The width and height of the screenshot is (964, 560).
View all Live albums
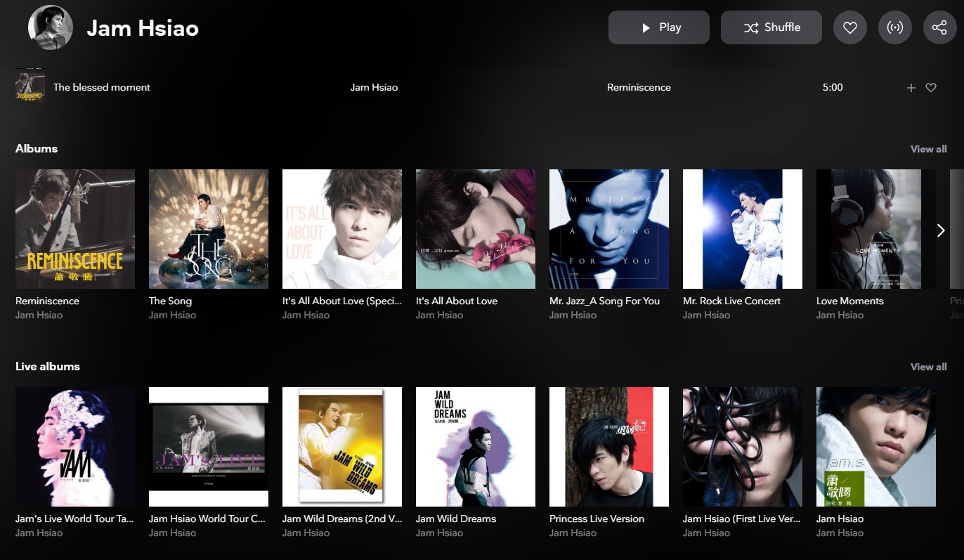928,367
